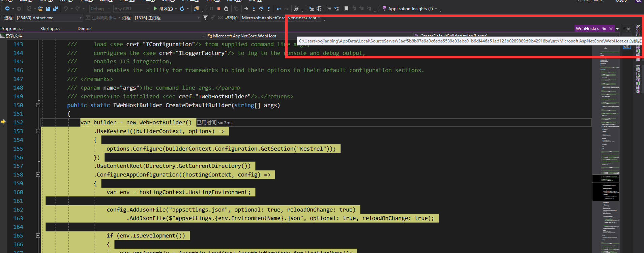644x253 pixels.
Task: Toggle bookmark with the bookmark icon
Action: click(x=346, y=9)
